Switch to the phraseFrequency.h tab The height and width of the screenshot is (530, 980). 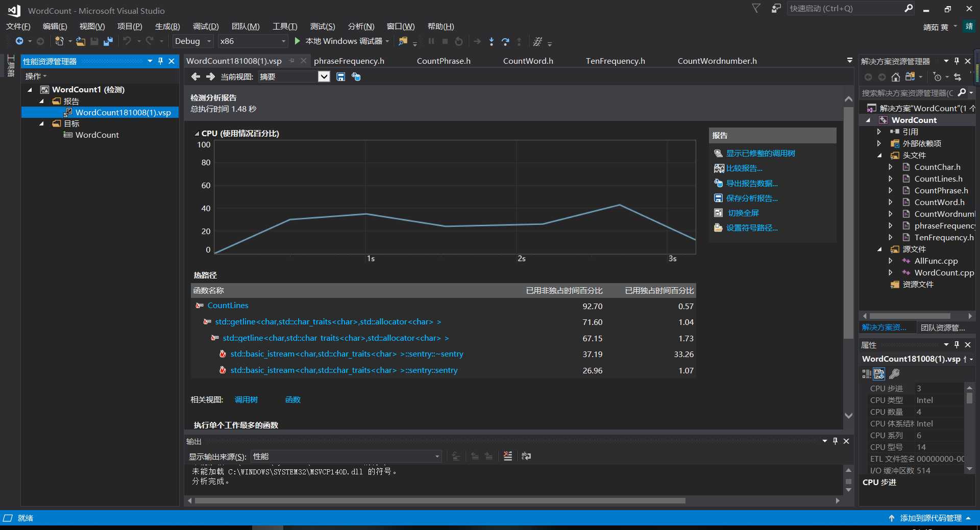[x=349, y=61]
